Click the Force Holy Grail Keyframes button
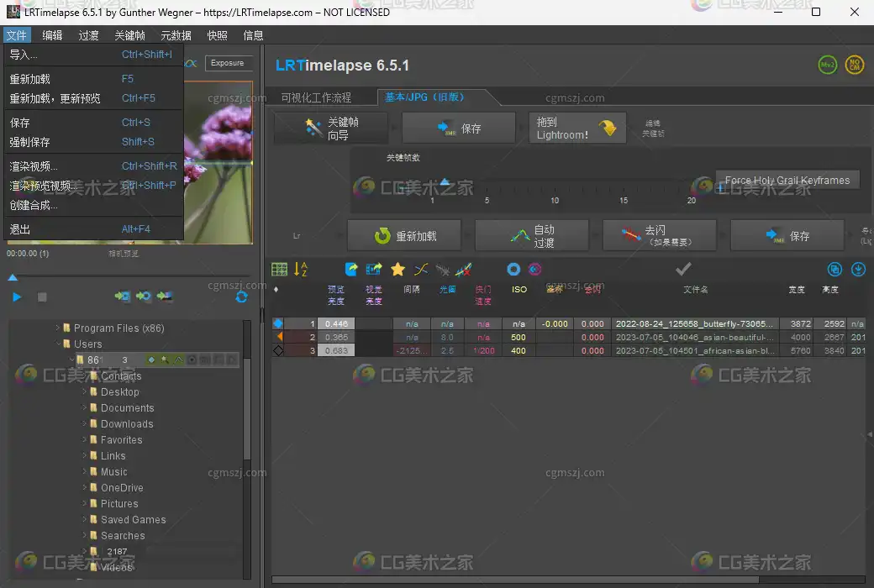Viewport: 874px width, 588px height. [787, 180]
